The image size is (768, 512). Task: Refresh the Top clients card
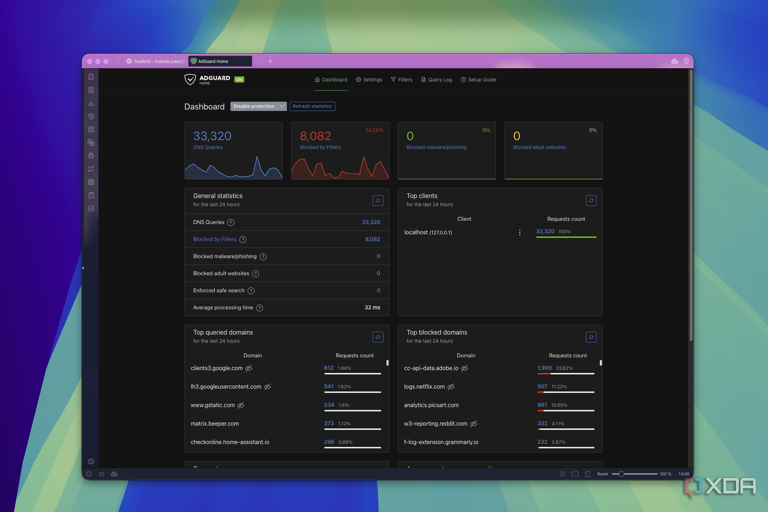click(x=591, y=200)
